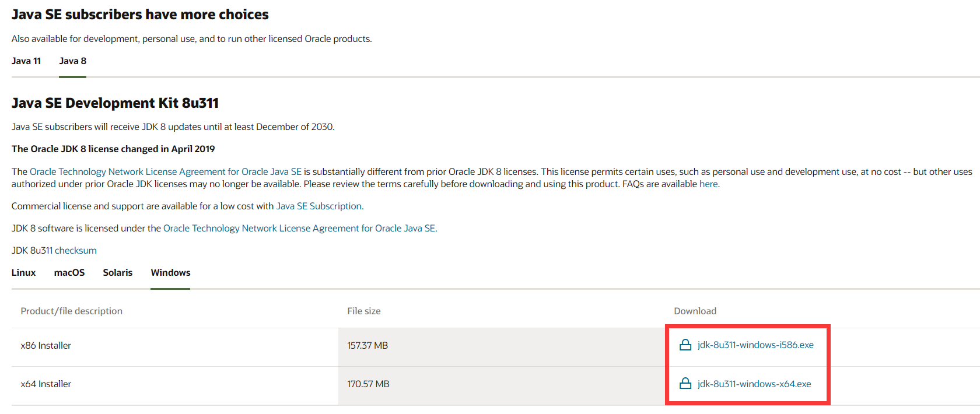Click the lock icon beside jdk-8u311-windows-x64.exe
Viewport: 980px width, 414px height.
pos(685,384)
